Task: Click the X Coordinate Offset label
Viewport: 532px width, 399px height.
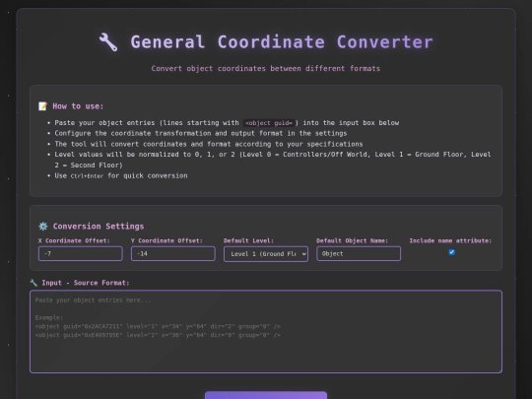Action: click(x=74, y=240)
